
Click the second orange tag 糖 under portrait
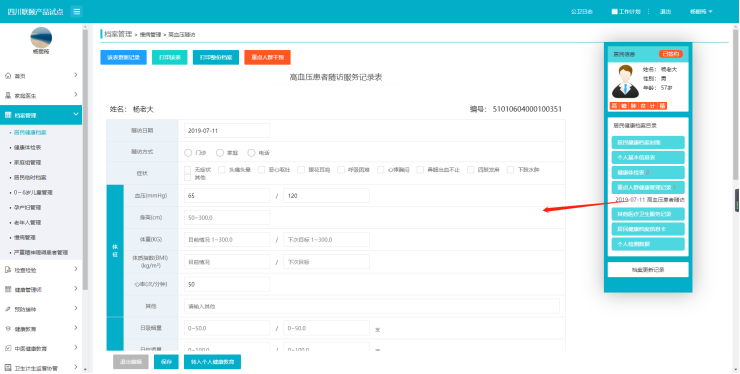pyautogui.click(x=624, y=106)
